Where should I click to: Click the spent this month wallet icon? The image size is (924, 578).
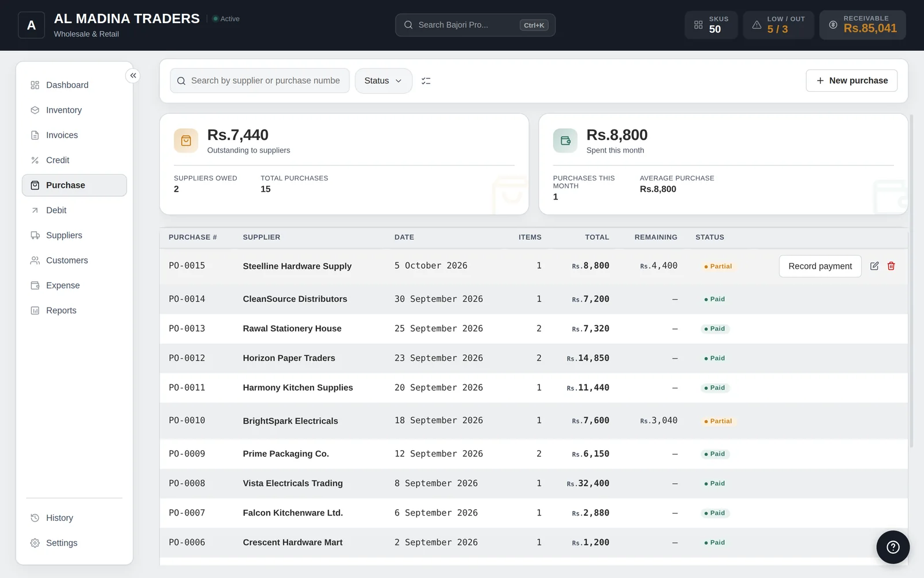coord(565,140)
